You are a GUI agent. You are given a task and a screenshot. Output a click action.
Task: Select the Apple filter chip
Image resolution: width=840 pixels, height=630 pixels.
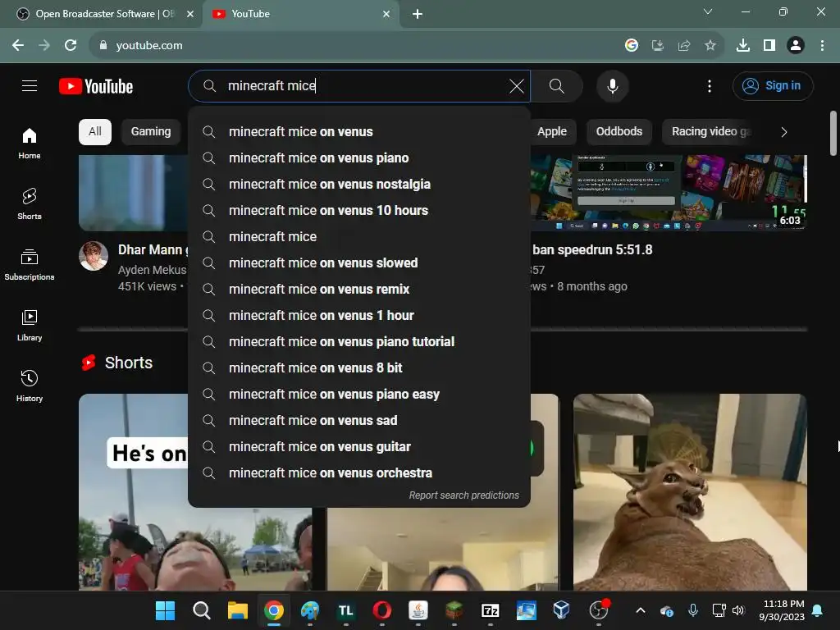(552, 132)
